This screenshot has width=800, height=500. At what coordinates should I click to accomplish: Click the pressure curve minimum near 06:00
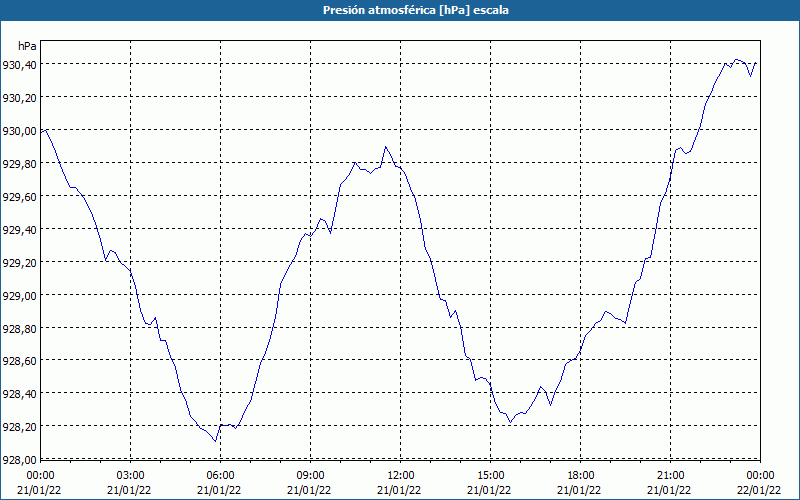(x=215, y=441)
